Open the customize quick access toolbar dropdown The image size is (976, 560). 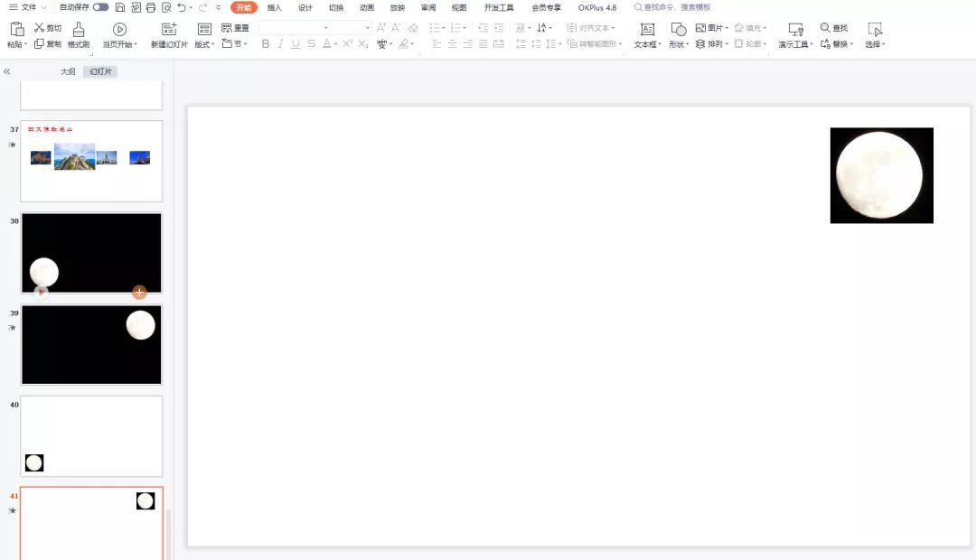(218, 7)
